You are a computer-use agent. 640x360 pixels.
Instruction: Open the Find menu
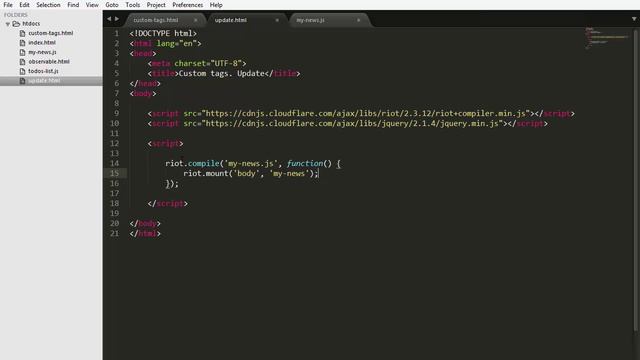[x=73, y=5]
